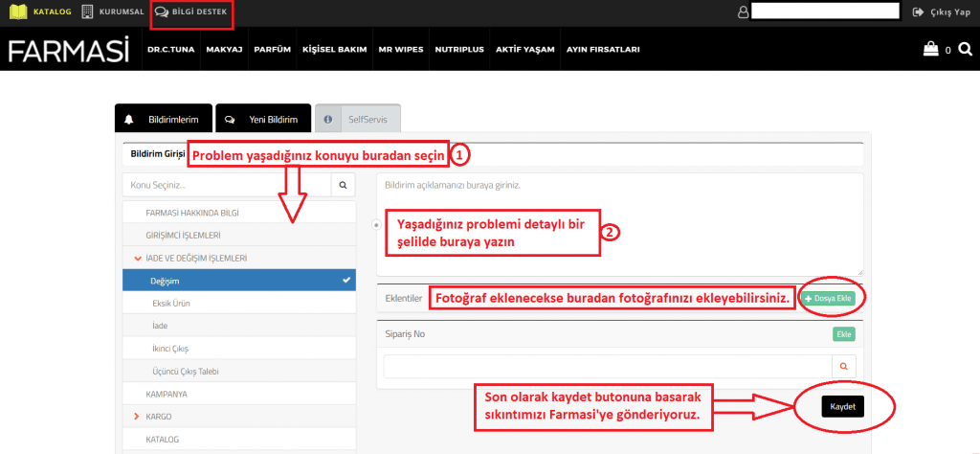Click the Dosya Ekle attachment button
Viewport: 980px width, 454px height.
coord(828,298)
